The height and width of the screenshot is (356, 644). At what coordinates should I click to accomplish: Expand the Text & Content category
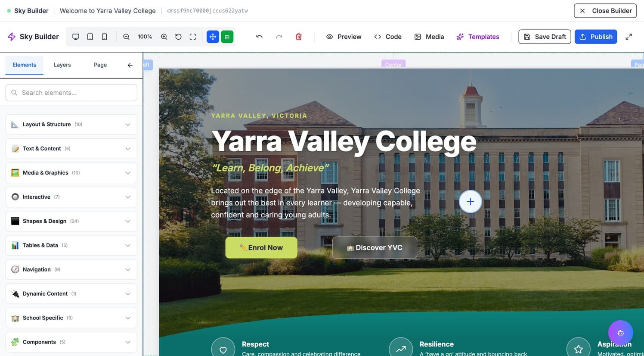pyautogui.click(x=71, y=149)
